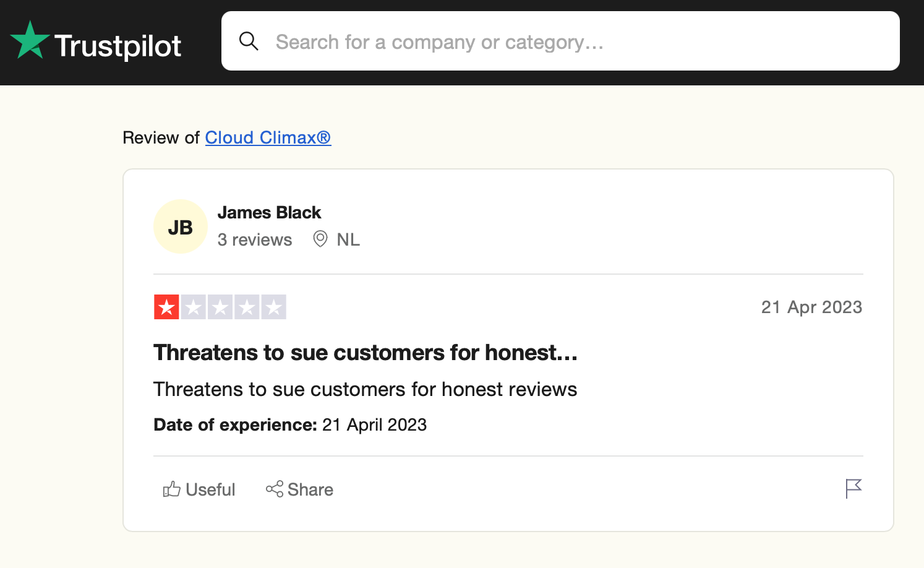Click the magnifying glass search icon

pyautogui.click(x=249, y=41)
